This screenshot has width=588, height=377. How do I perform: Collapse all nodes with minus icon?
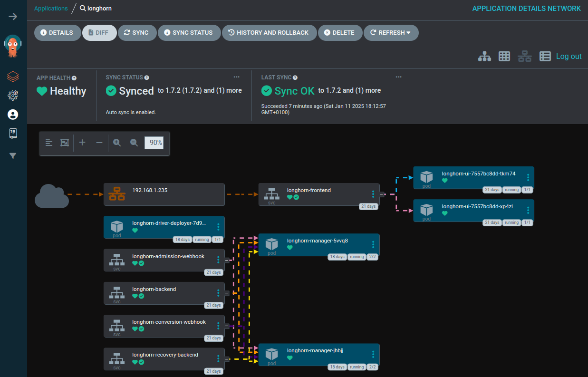pos(99,143)
